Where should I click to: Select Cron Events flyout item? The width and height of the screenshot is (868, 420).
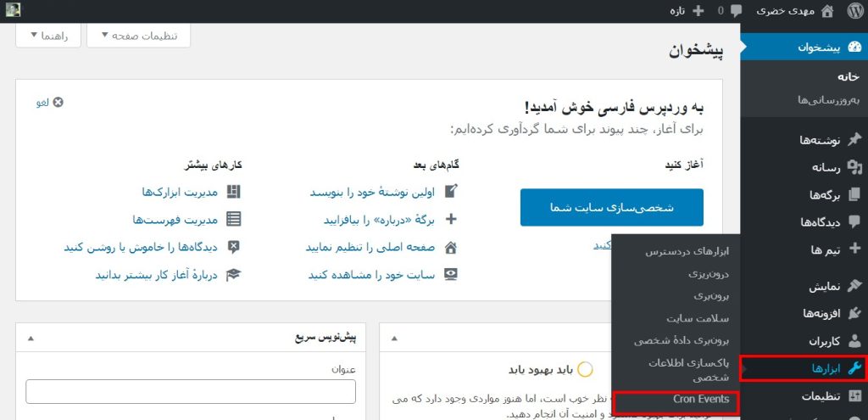[701, 399]
